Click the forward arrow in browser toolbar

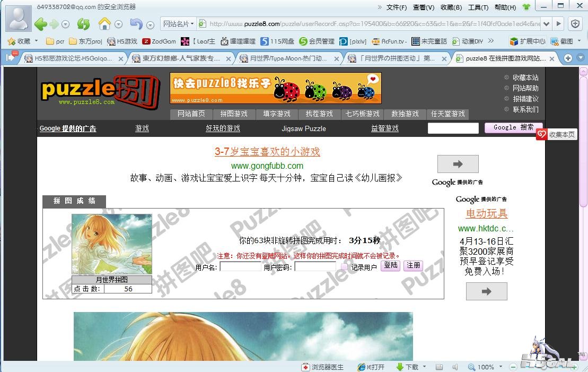tap(54, 24)
